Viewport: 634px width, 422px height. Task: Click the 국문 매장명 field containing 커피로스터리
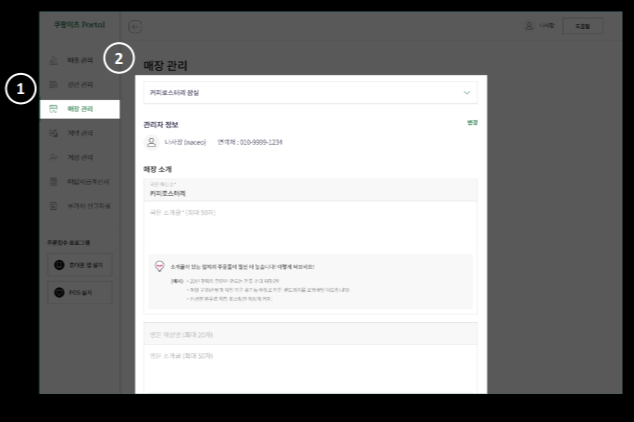pos(310,190)
